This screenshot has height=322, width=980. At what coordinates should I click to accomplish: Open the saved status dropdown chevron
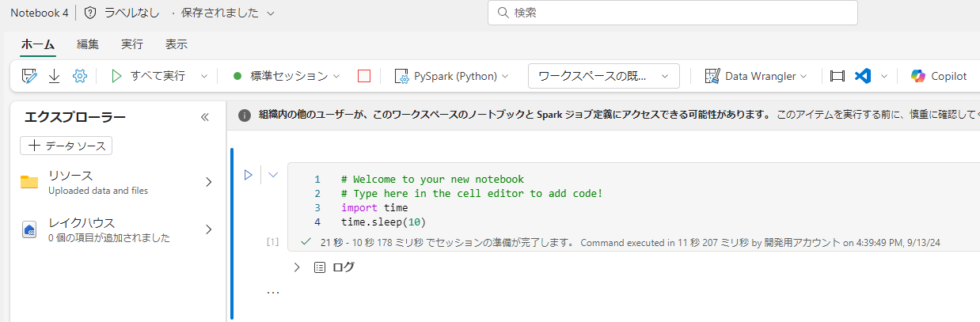(271, 13)
